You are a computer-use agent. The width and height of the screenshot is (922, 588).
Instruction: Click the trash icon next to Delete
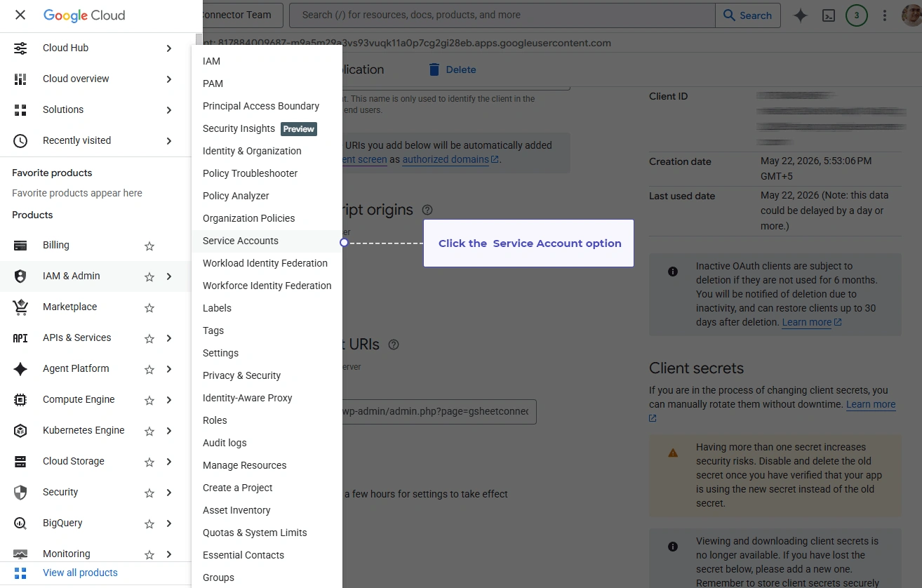434,69
